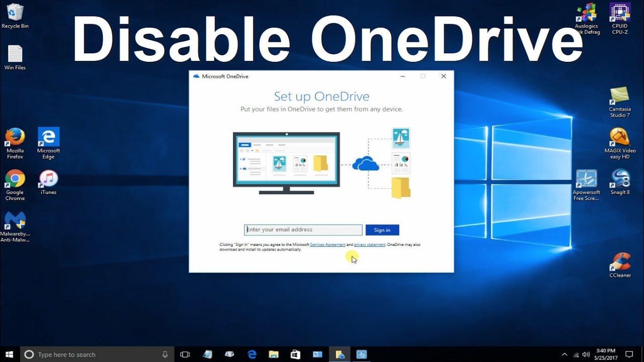Open File Explorer from the taskbar
Image resolution: width=644 pixels, height=362 pixels.
click(x=274, y=354)
